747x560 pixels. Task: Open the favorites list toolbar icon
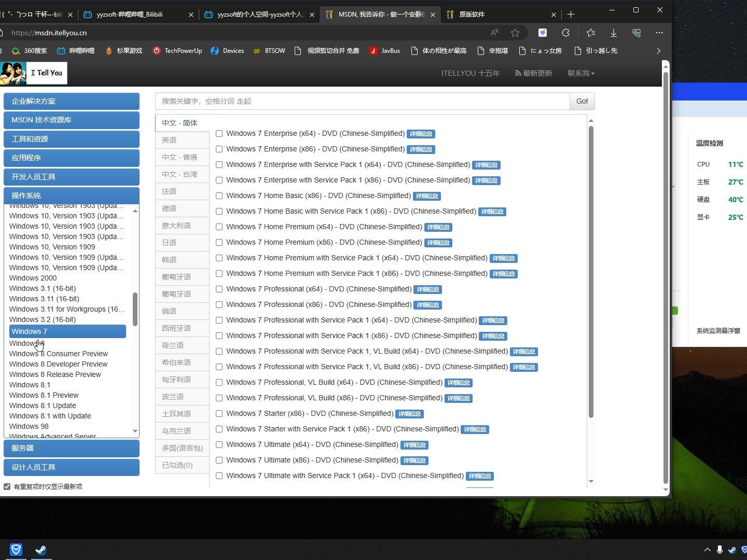click(x=590, y=33)
